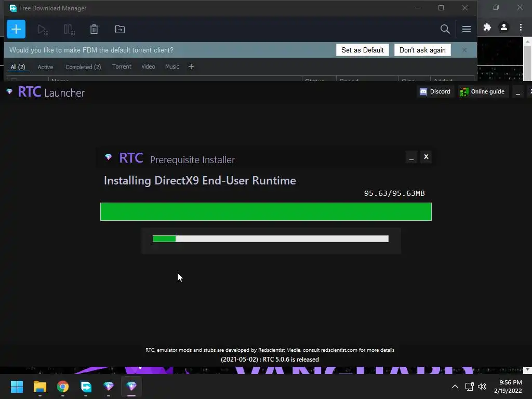Viewport: 532px width, 399px height.
Task: Minimize the RTC Launcher window
Action: (518, 91)
